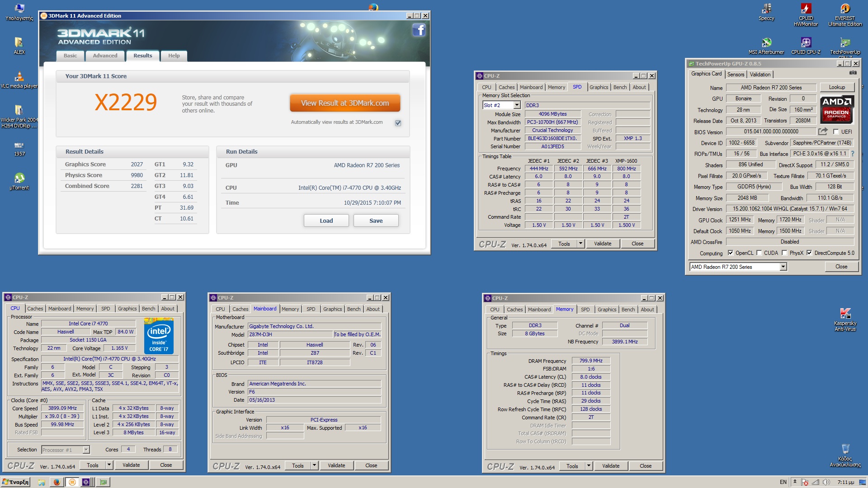Open the ALEX folder on the desktop
This screenshot has height=488, width=868.
pyautogui.click(x=19, y=46)
